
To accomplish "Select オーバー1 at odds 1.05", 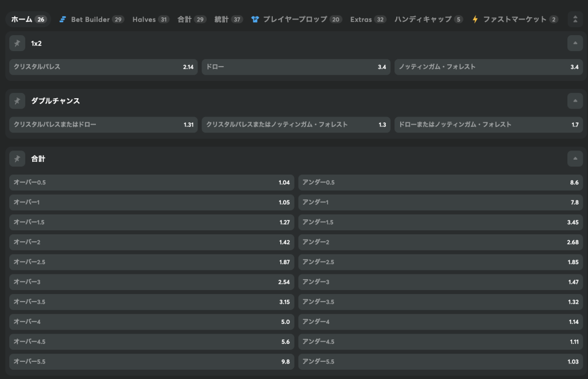I will (x=152, y=203).
